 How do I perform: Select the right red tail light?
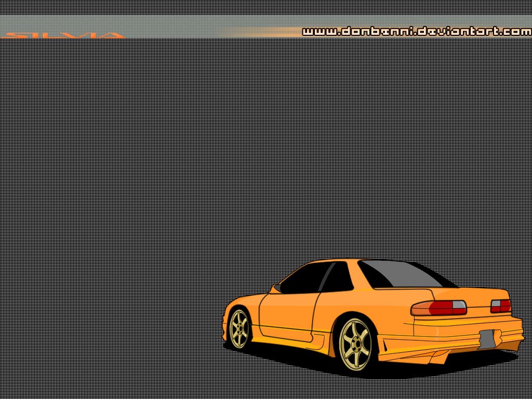click(500, 306)
